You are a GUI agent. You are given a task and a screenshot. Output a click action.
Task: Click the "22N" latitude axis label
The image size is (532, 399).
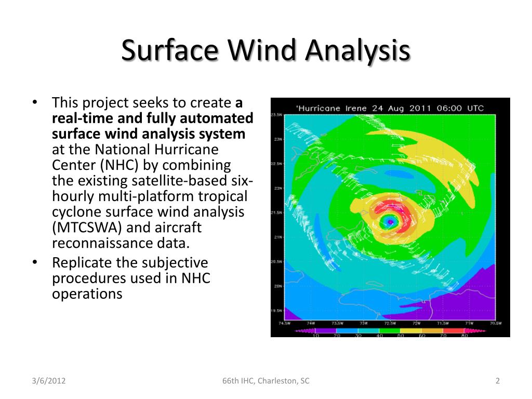click(x=278, y=188)
